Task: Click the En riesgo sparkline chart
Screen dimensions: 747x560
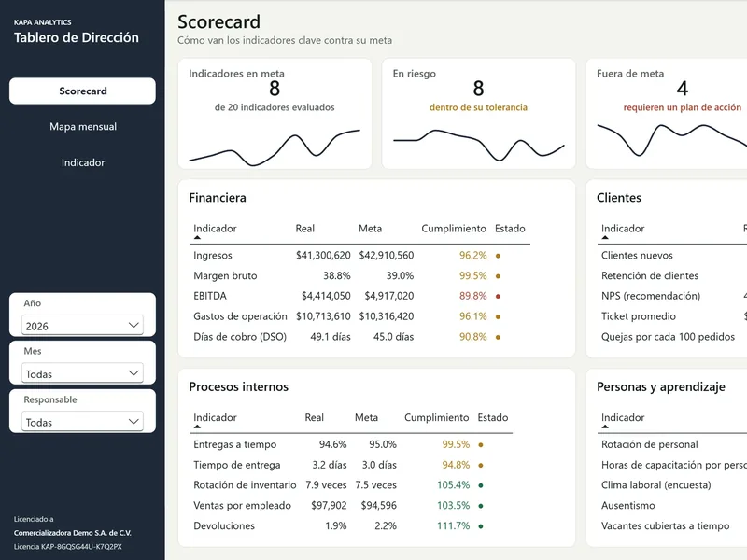Action: [x=479, y=145]
